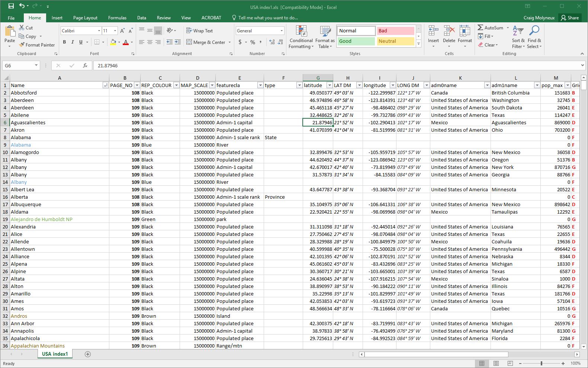Undo the last action
Screen dimensions: 588x368
tap(22, 6)
